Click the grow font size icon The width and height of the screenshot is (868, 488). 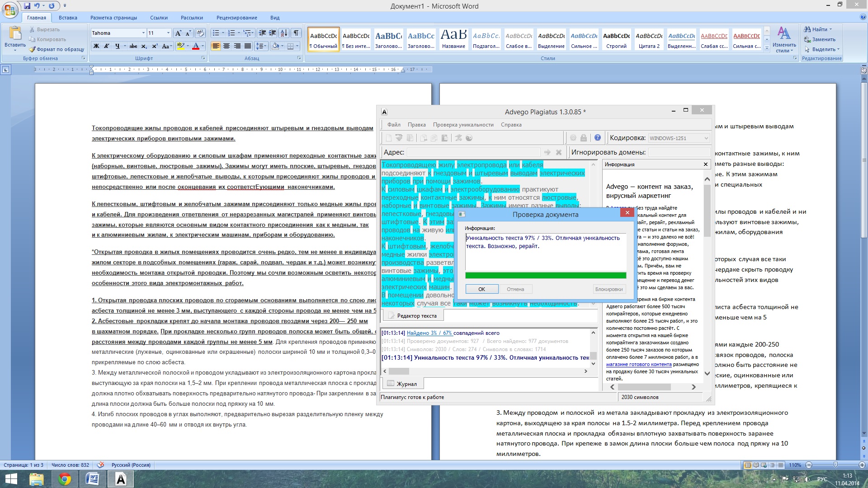point(178,33)
